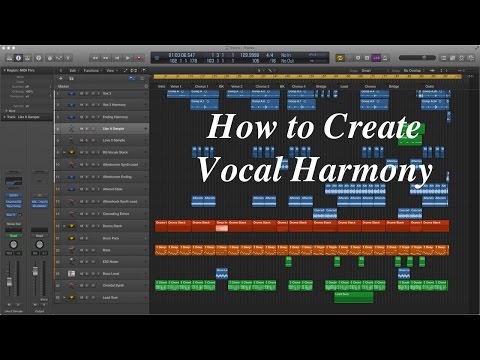Open the List Editors icon
Viewport: 480px width, 360px height.
(x=443, y=58)
